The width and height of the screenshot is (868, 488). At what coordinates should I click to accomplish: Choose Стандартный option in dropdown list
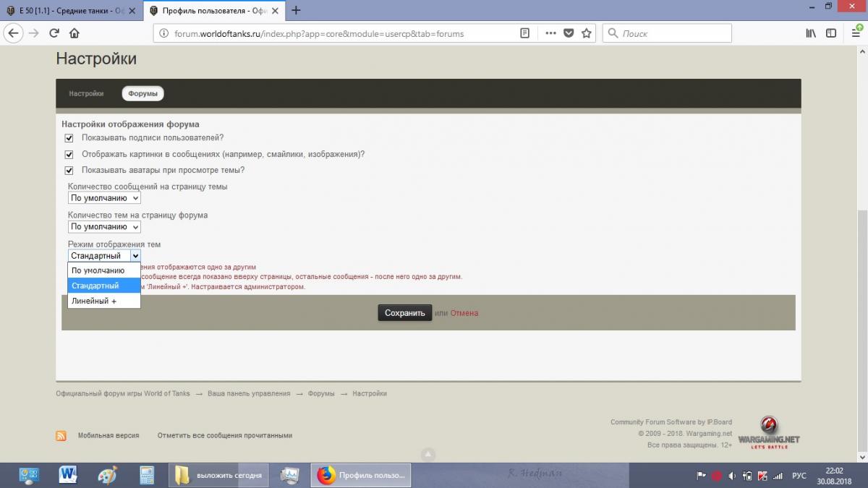point(104,286)
